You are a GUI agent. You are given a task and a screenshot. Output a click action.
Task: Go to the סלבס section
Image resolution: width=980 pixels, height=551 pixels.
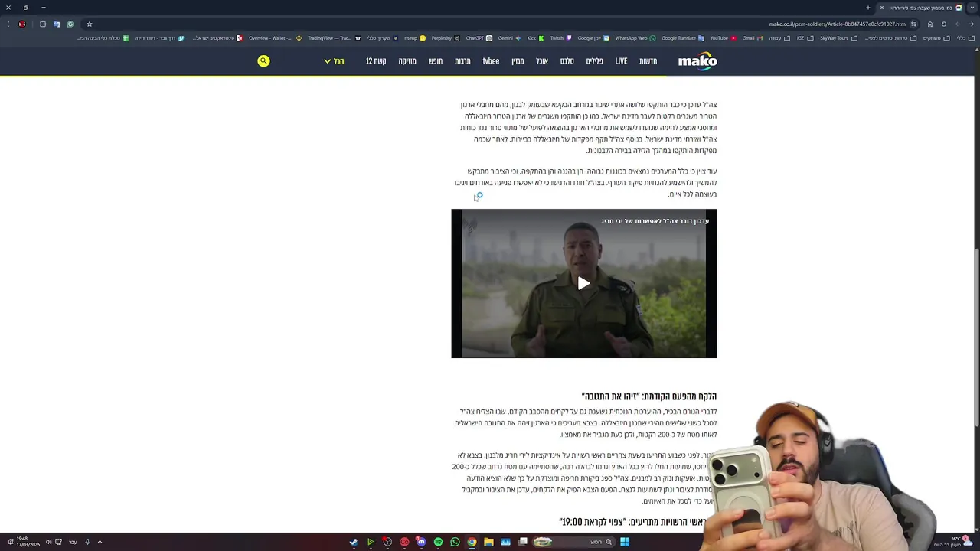coord(567,61)
